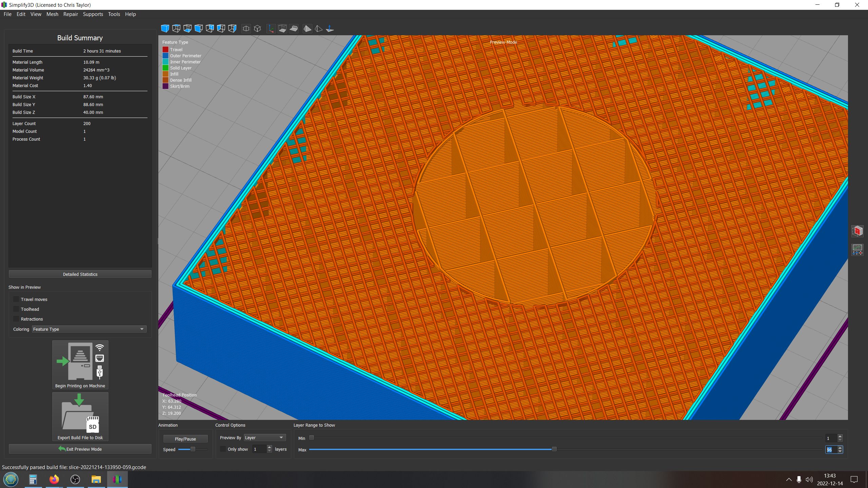Open the Preview By Layer dropdown

click(x=264, y=438)
